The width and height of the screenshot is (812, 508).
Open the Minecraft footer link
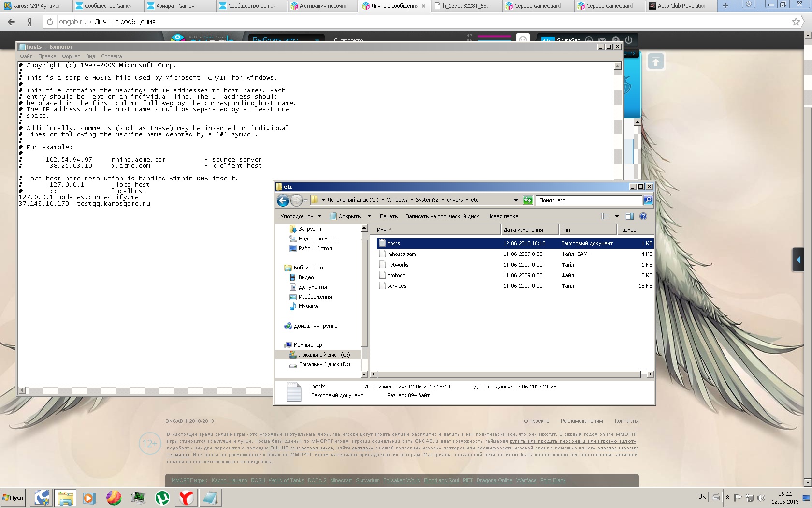click(x=341, y=480)
